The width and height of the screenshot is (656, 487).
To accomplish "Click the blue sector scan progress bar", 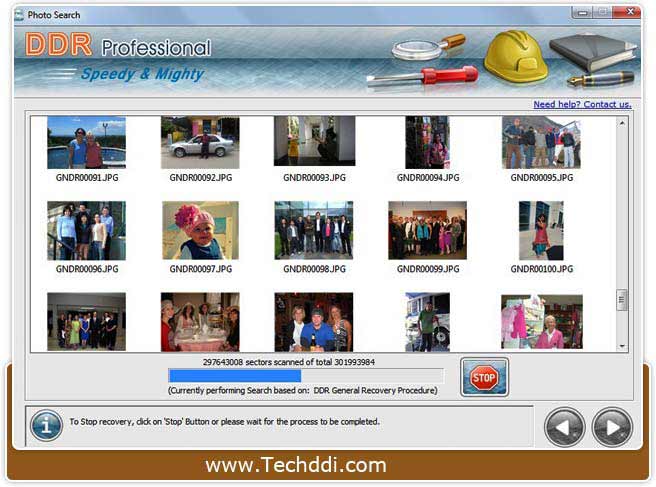I will pyautogui.click(x=306, y=375).
